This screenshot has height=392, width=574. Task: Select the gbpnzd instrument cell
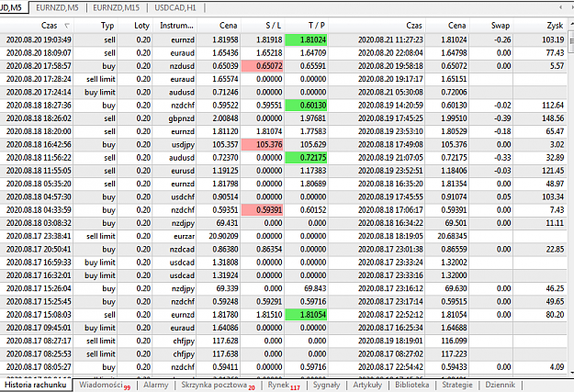(x=182, y=118)
